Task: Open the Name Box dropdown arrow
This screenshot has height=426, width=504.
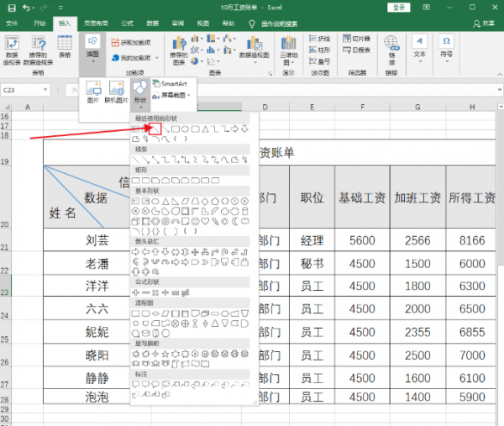Action: click(x=45, y=90)
